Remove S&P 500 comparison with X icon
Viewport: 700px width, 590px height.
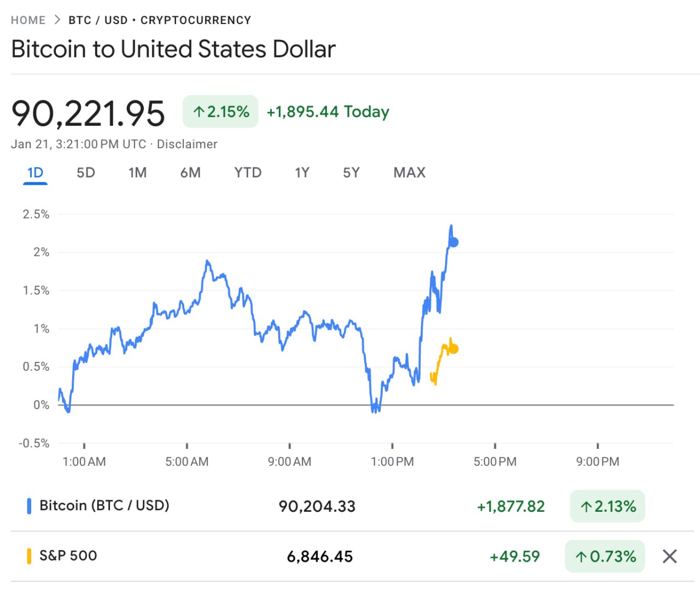click(x=669, y=557)
